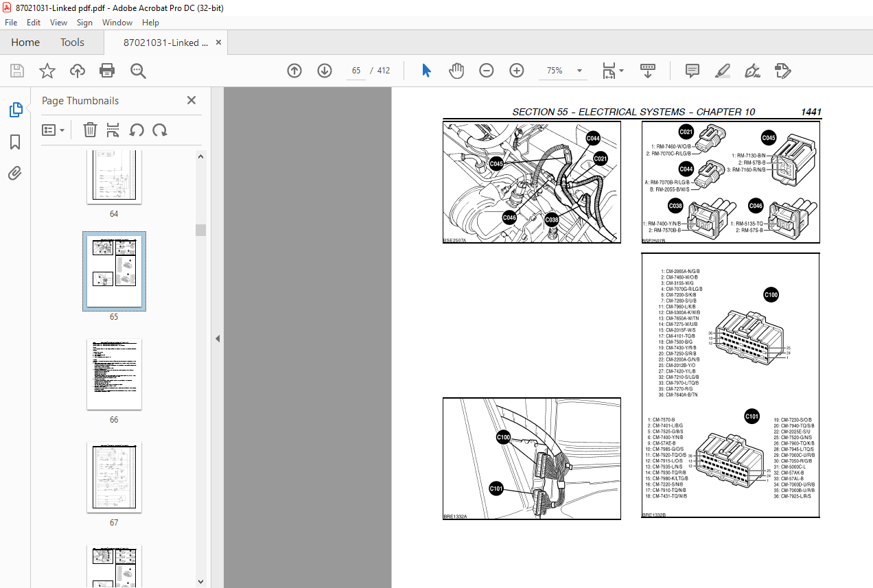Add a comment with the sticky note tool
The image size is (873, 588).
tap(692, 71)
